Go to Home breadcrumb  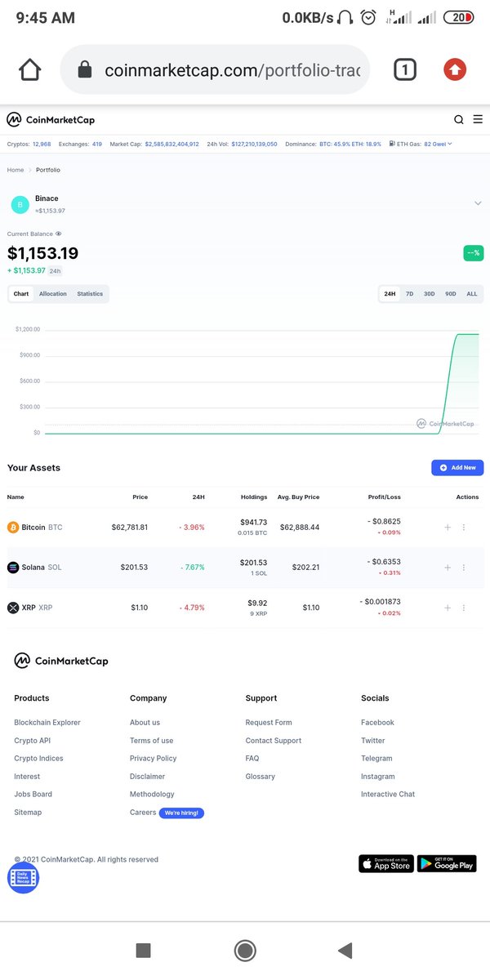(x=16, y=170)
